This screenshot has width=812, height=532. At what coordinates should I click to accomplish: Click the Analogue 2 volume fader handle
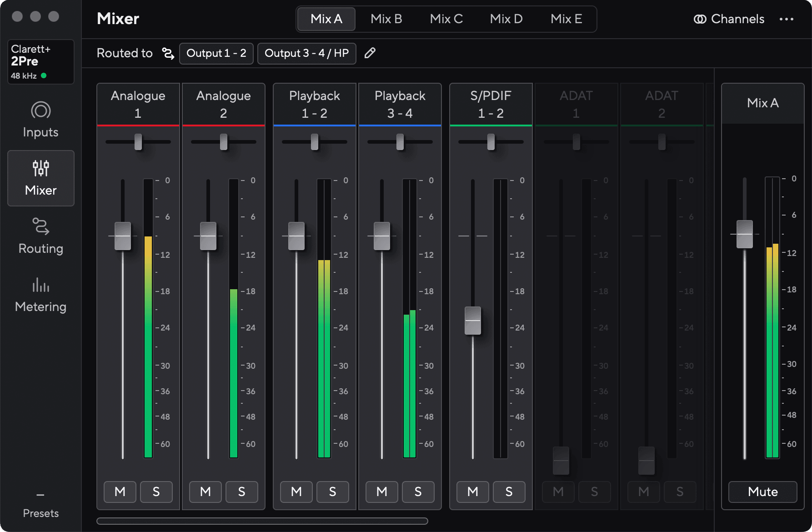point(208,236)
